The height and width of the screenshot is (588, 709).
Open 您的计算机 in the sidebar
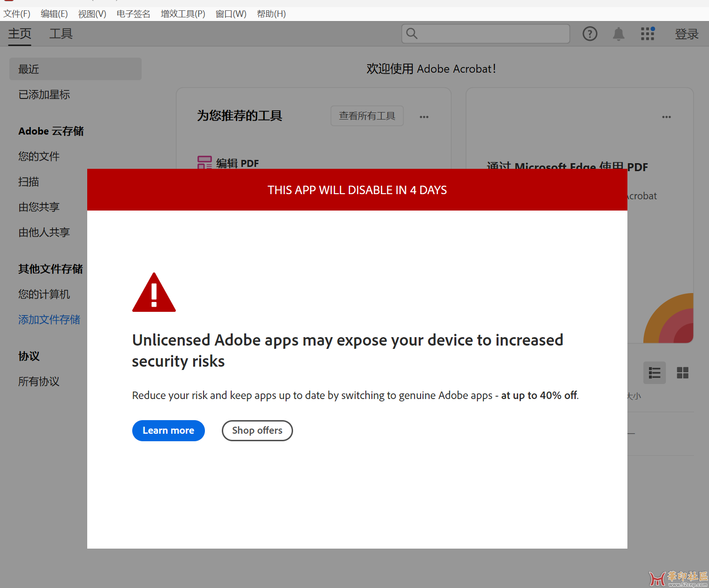point(44,294)
